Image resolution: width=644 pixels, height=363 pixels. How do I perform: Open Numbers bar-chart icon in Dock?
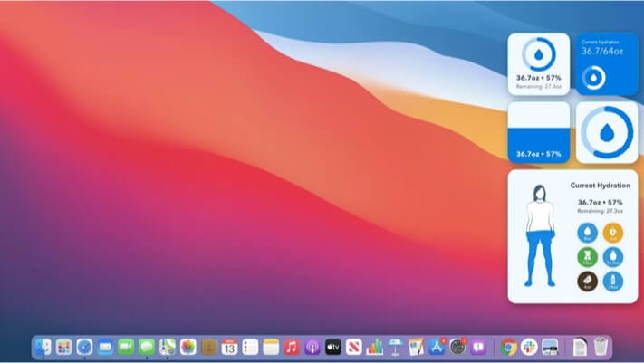(x=375, y=348)
